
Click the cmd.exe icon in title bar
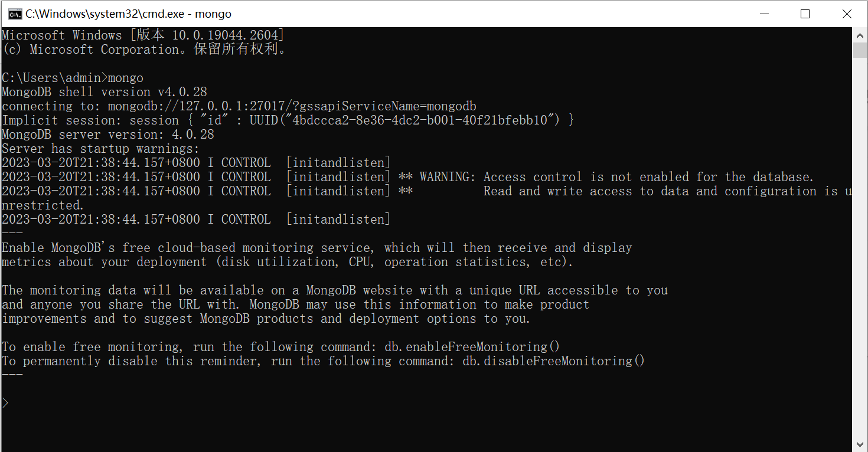[15, 14]
